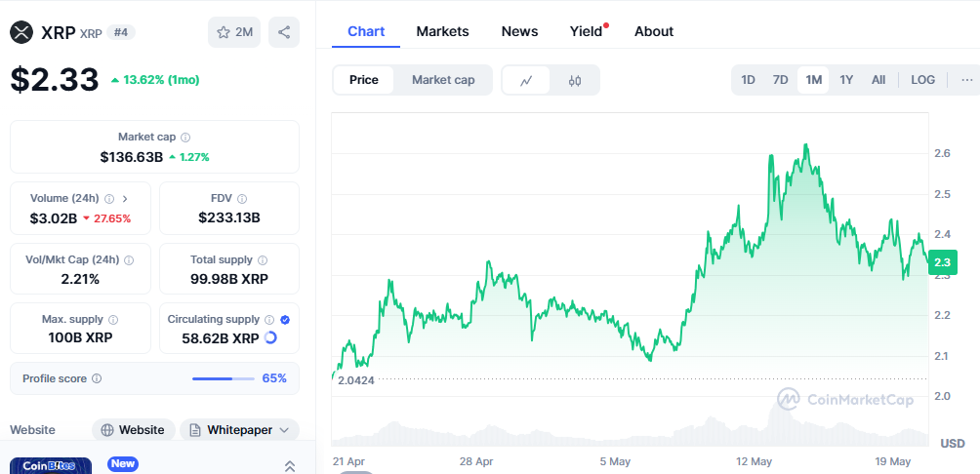Click the verified circulating supply badge

coord(285,320)
